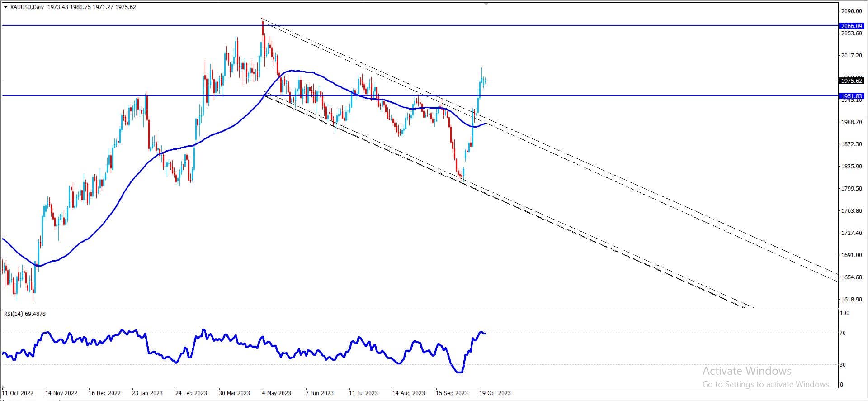868x401 pixels.
Task: Click the 2017.20 price axis label
Action: pos(851,55)
